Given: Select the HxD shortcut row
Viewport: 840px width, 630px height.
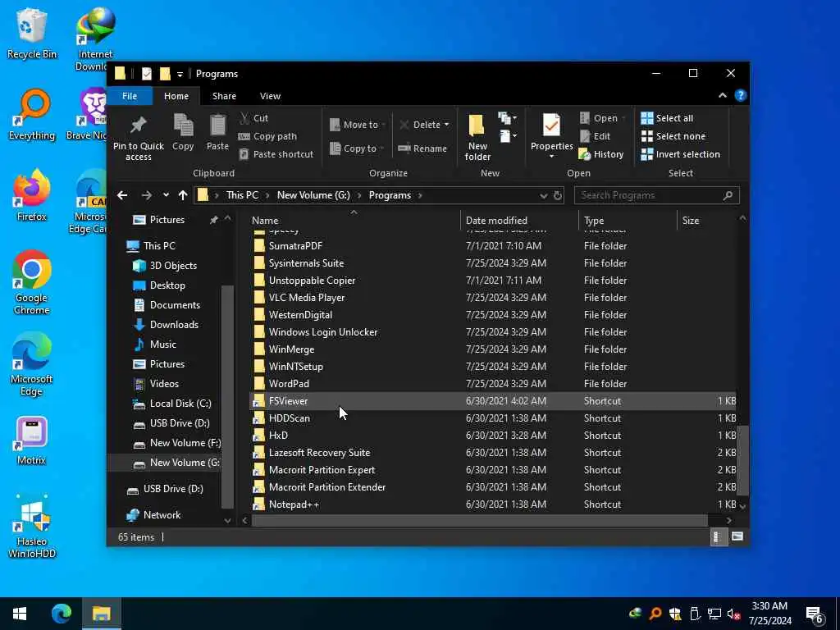Looking at the screenshot, I should (493, 436).
